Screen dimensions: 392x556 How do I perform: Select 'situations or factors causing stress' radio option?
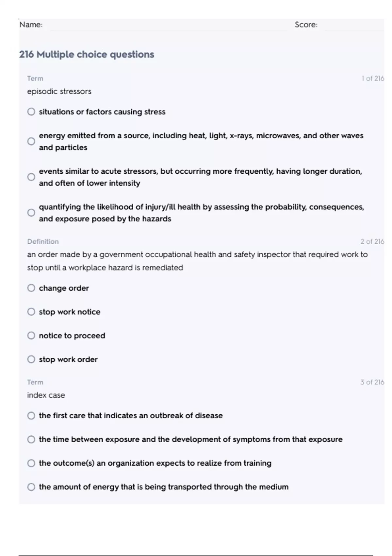(x=31, y=112)
